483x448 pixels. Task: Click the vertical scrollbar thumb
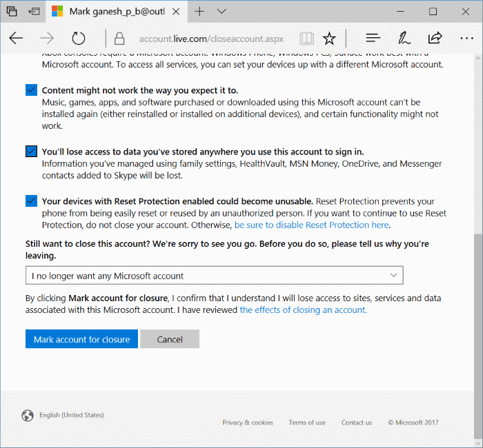tap(478, 336)
